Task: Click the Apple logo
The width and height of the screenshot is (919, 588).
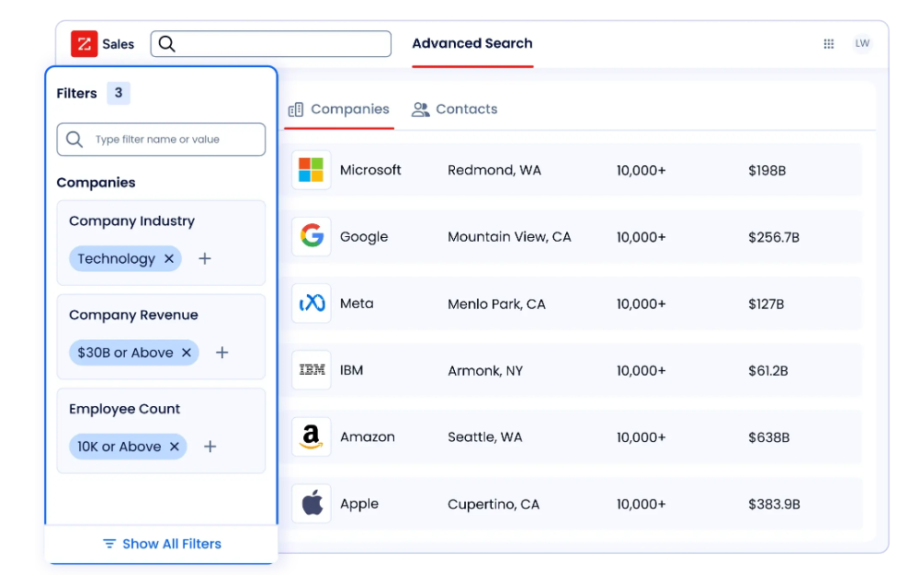Action: [312, 503]
